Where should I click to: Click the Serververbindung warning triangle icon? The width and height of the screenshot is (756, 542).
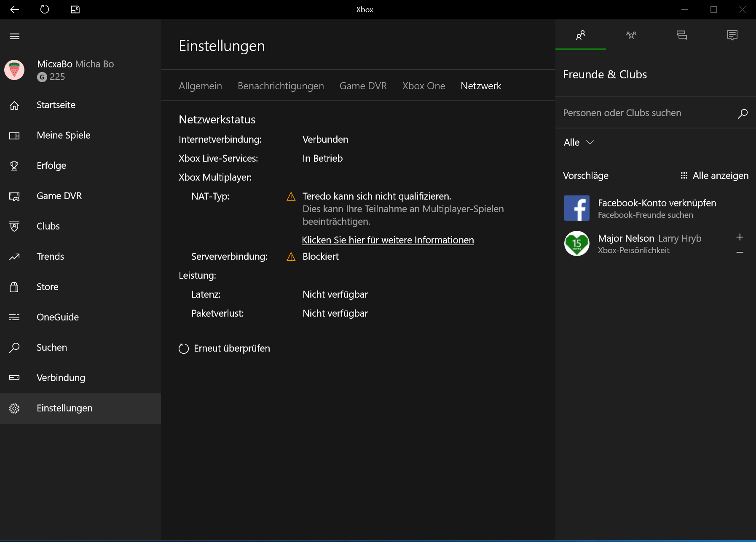point(291,256)
